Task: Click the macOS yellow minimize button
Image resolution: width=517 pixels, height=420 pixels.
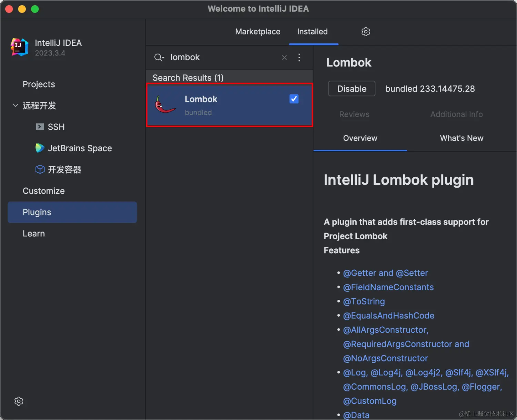Action: click(x=22, y=9)
